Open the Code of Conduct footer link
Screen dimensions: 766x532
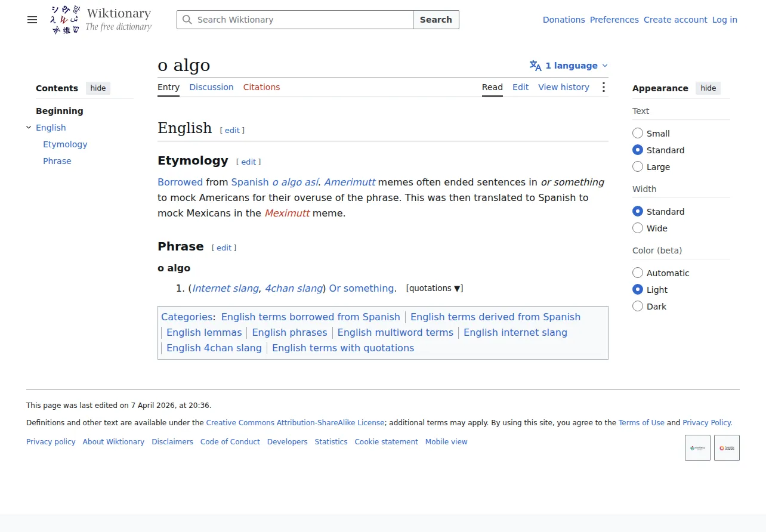pyautogui.click(x=230, y=442)
